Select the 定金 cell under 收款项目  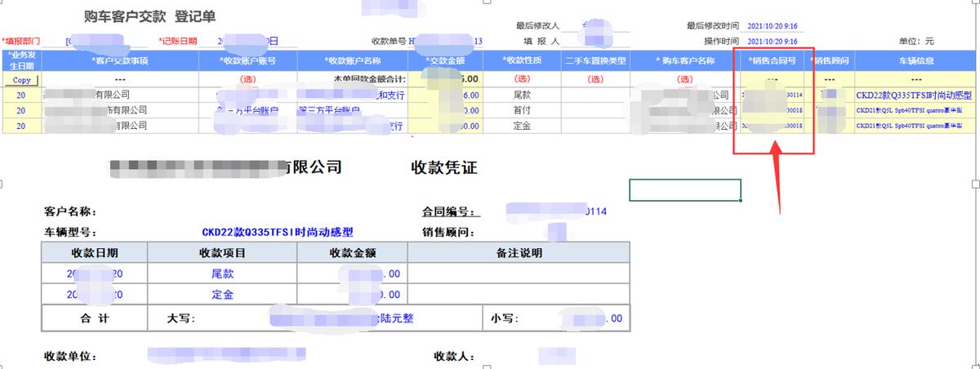click(222, 294)
